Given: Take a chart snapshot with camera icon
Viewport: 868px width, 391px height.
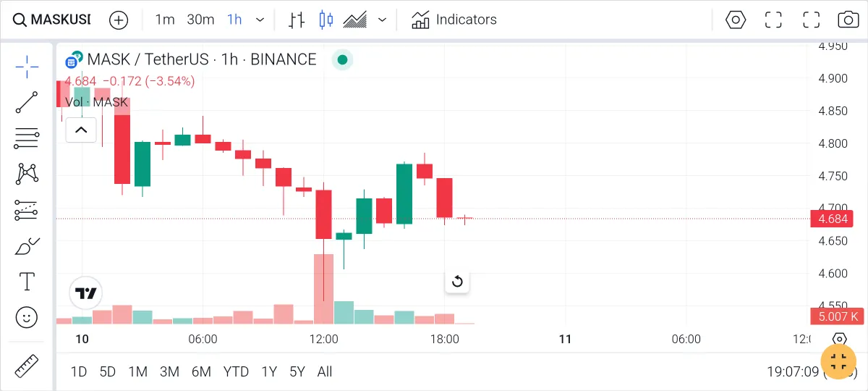Looking at the screenshot, I should 848,20.
